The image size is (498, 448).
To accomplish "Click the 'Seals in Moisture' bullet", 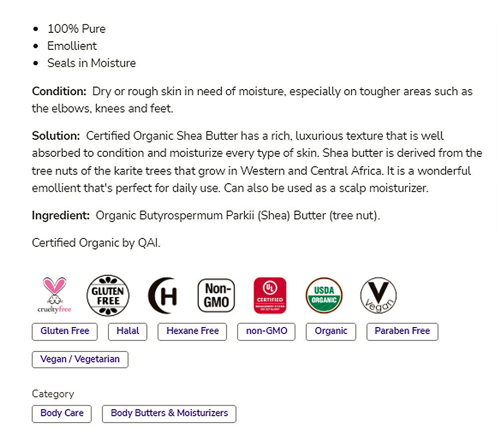I will (91, 63).
